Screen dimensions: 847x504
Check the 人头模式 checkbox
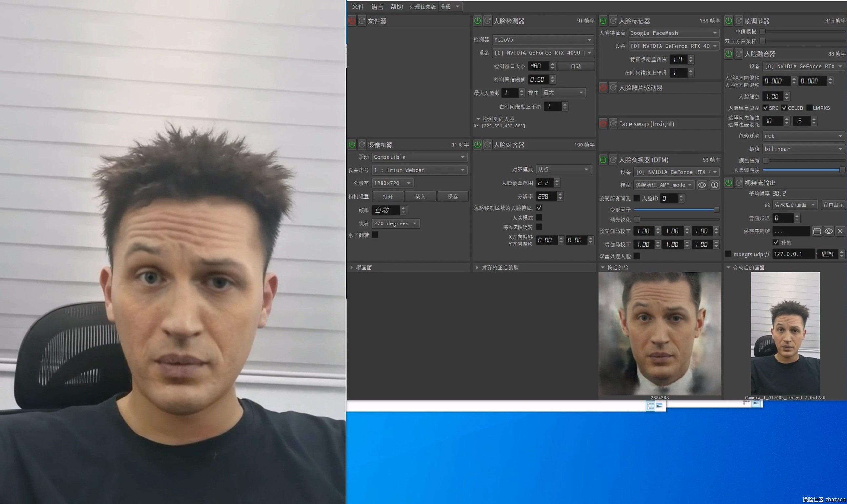click(539, 217)
